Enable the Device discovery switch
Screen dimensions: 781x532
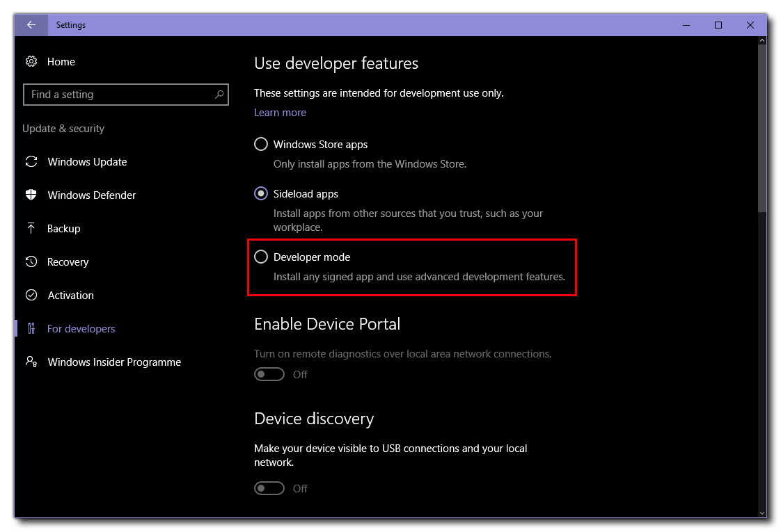(269, 487)
